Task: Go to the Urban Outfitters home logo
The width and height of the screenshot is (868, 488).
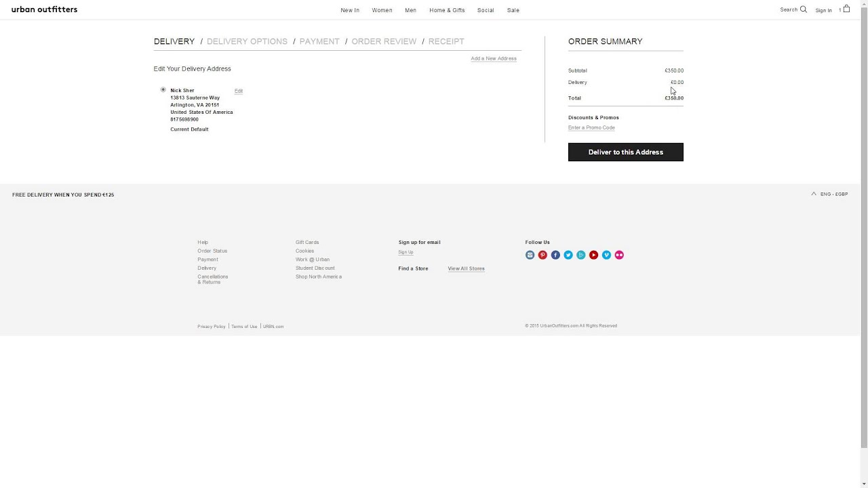Action: click(45, 9)
